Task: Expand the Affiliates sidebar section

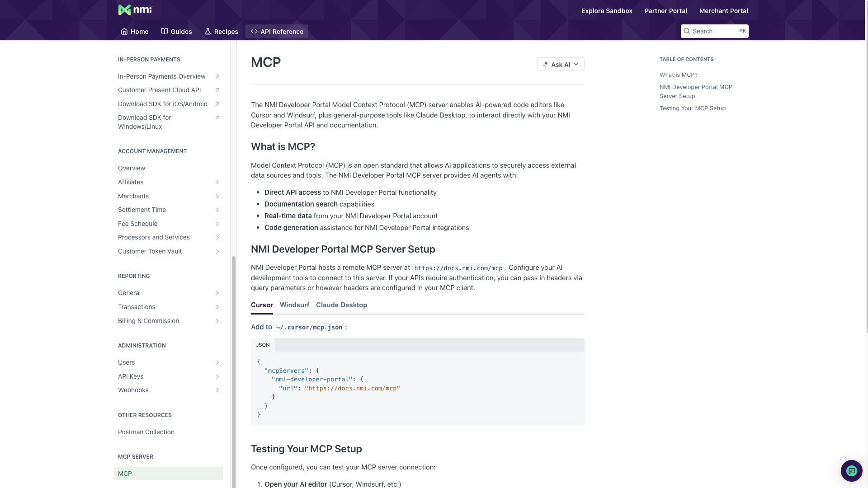Action: coord(218,182)
